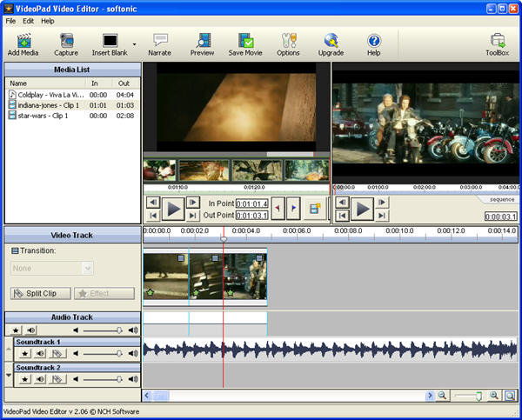522x420 pixels.
Task: Mute Soundtrack 1 with its speaker button
Action: (42, 354)
